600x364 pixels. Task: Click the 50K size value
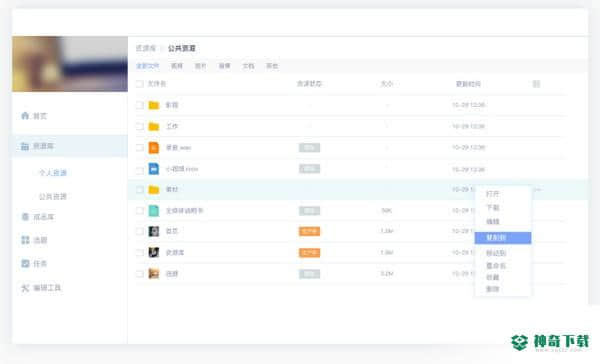click(x=386, y=211)
